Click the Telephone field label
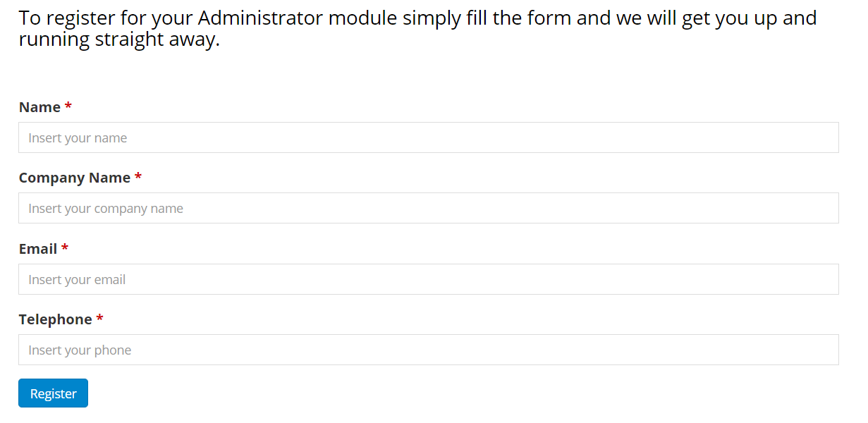Screen dimensions: 868x423 tap(56, 319)
